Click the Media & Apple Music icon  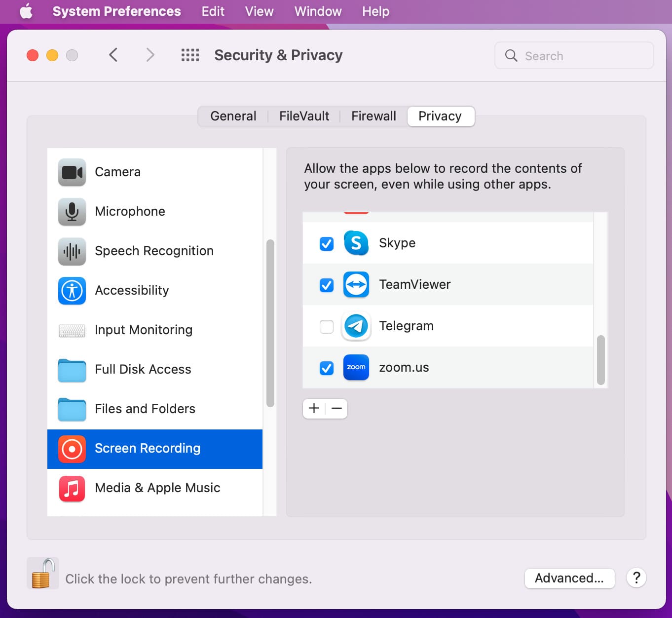(x=72, y=488)
